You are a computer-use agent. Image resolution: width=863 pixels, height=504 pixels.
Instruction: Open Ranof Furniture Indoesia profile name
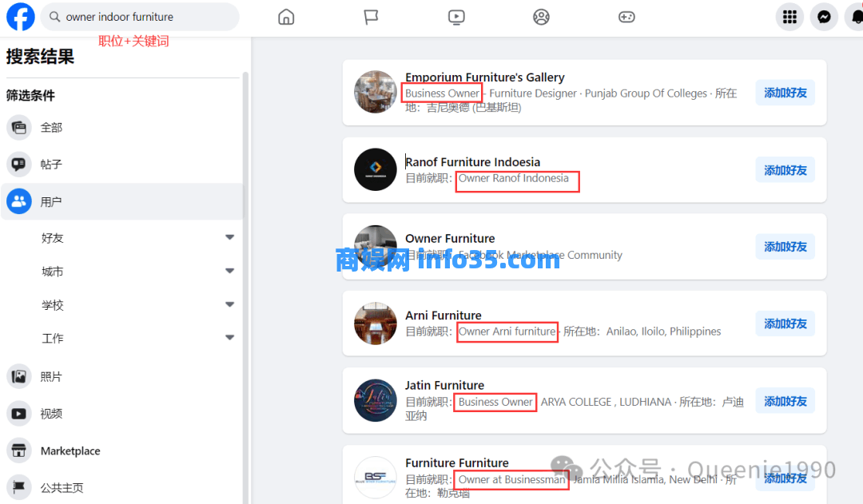(x=473, y=162)
